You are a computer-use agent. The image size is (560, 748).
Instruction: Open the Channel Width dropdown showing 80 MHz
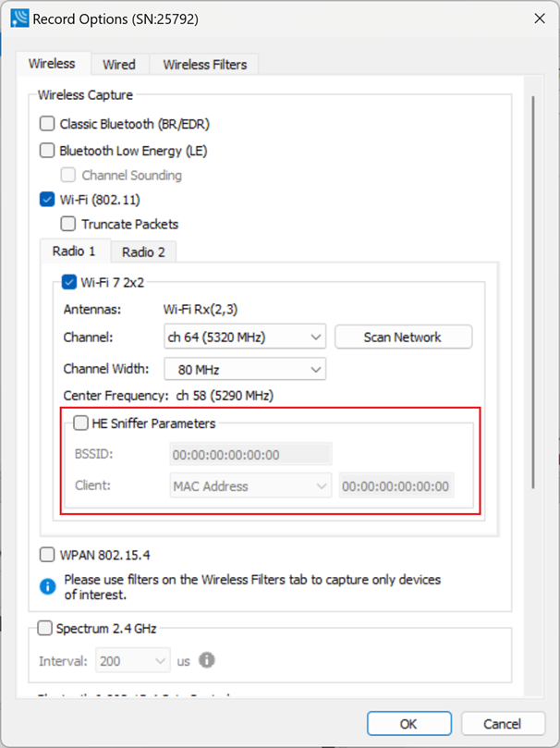tap(245, 369)
